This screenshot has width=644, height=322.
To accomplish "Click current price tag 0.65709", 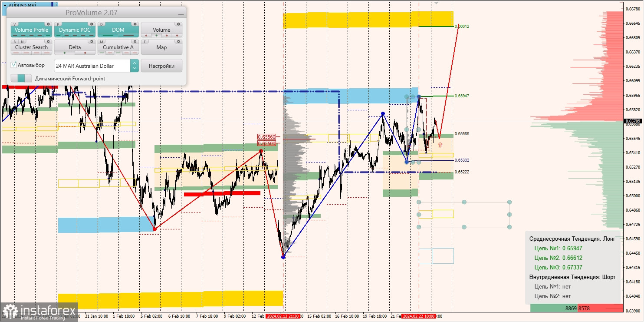I will (633, 121).
